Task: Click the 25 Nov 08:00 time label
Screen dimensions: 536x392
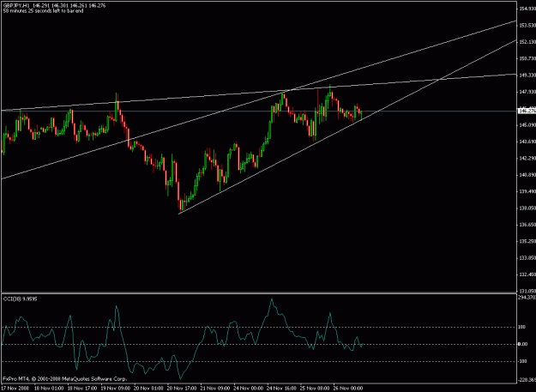Action: (x=315, y=389)
